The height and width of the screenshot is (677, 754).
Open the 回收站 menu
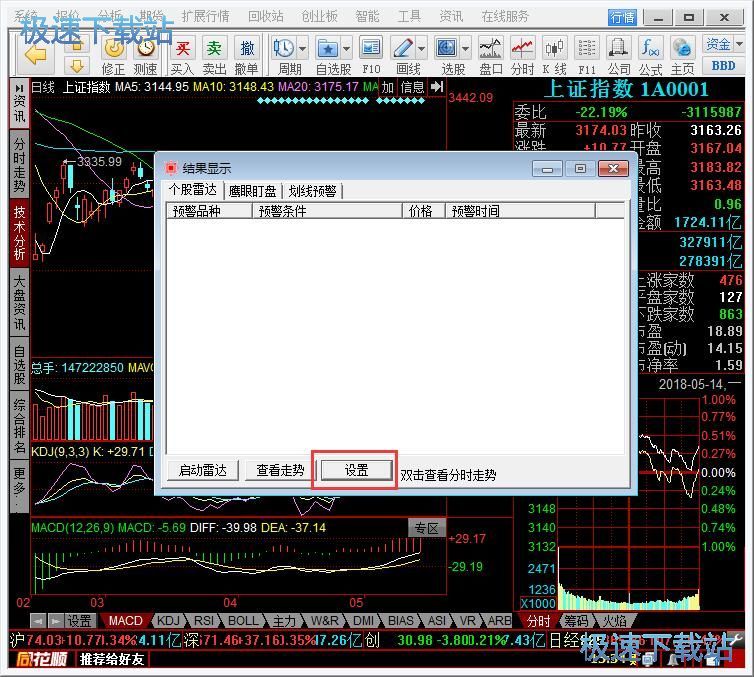[x=265, y=16]
